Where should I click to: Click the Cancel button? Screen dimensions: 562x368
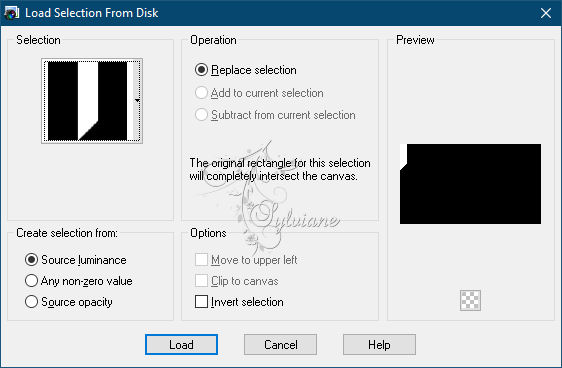[280, 345]
